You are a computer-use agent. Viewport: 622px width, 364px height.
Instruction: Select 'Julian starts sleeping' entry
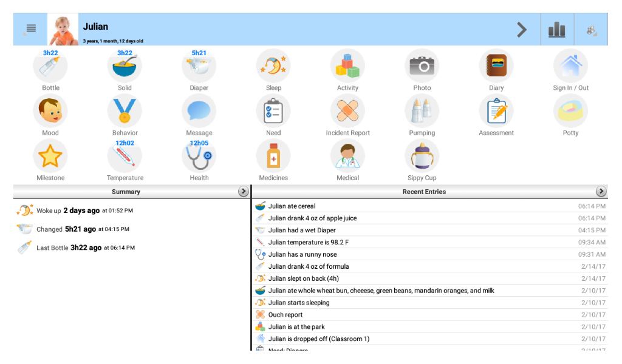(x=430, y=303)
